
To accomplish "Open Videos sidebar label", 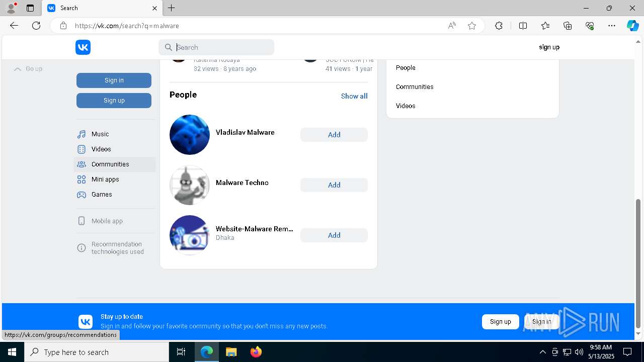I will [101, 149].
